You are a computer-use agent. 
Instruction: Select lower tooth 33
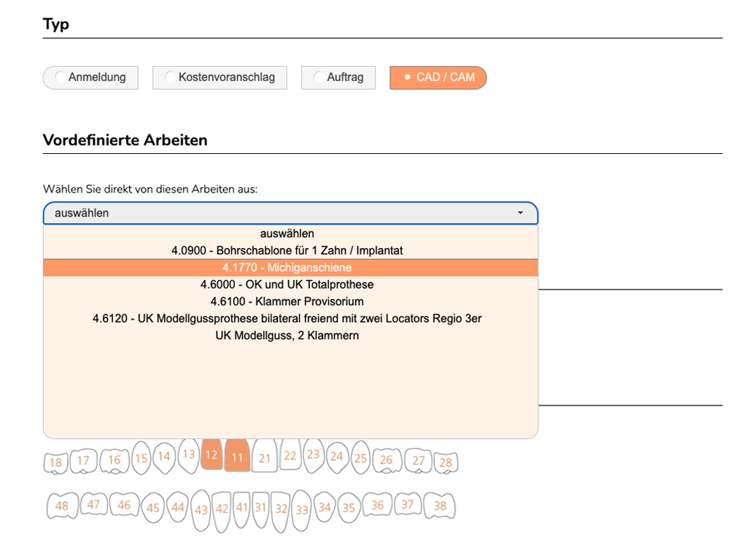coord(301,510)
